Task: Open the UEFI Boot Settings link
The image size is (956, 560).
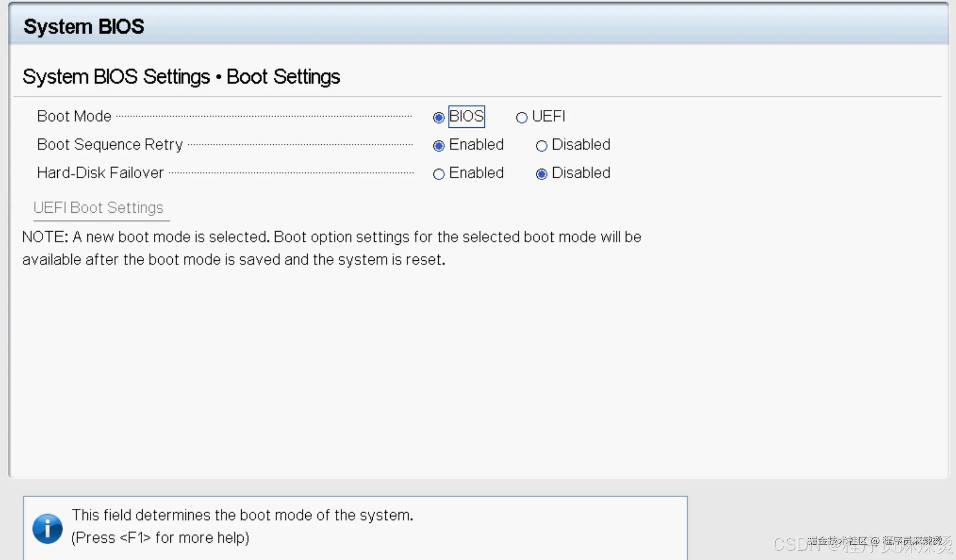Action: point(98,207)
